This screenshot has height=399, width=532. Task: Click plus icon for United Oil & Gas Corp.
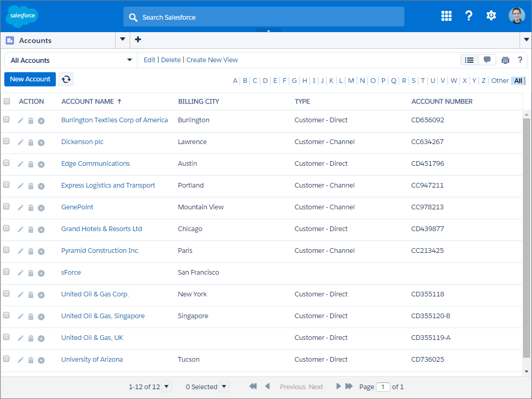41,295
